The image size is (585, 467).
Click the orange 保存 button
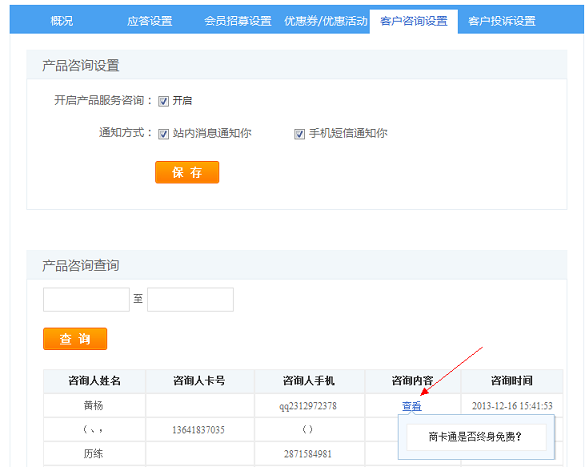pyautogui.click(x=187, y=172)
